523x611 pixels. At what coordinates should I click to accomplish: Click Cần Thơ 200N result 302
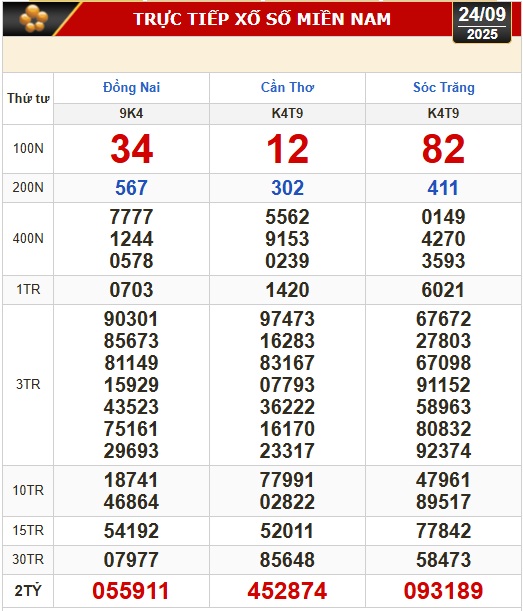(287, 188)
